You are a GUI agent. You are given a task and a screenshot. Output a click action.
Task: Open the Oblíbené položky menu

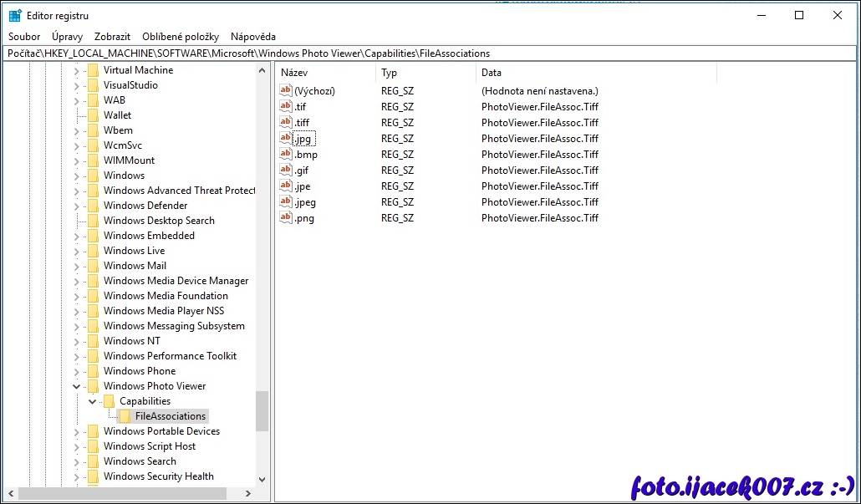pos(180,37)
